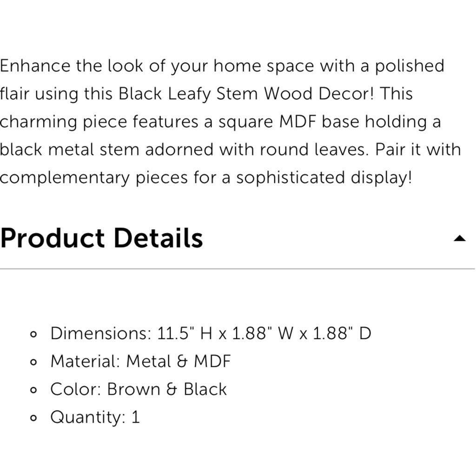Select the Color: Brown & Black detail
Screen dimensions: 476x476
tap(138, 389)
